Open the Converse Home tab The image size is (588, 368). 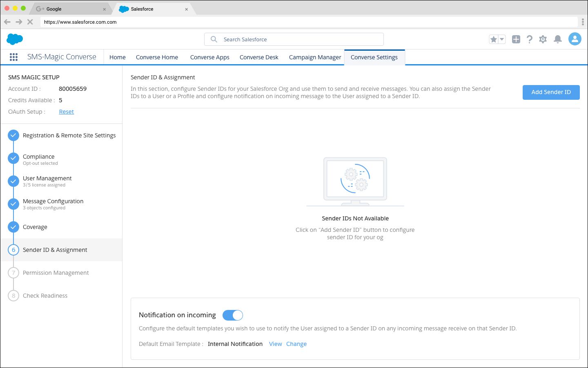pyautogui.click(x=157, y=57)
